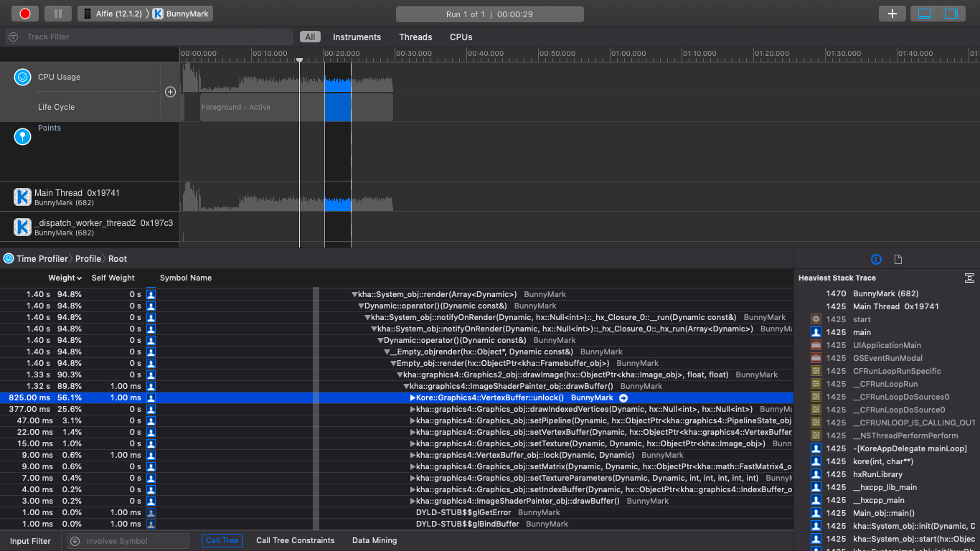Expand drawIndexedVertices row

point(413,410)
